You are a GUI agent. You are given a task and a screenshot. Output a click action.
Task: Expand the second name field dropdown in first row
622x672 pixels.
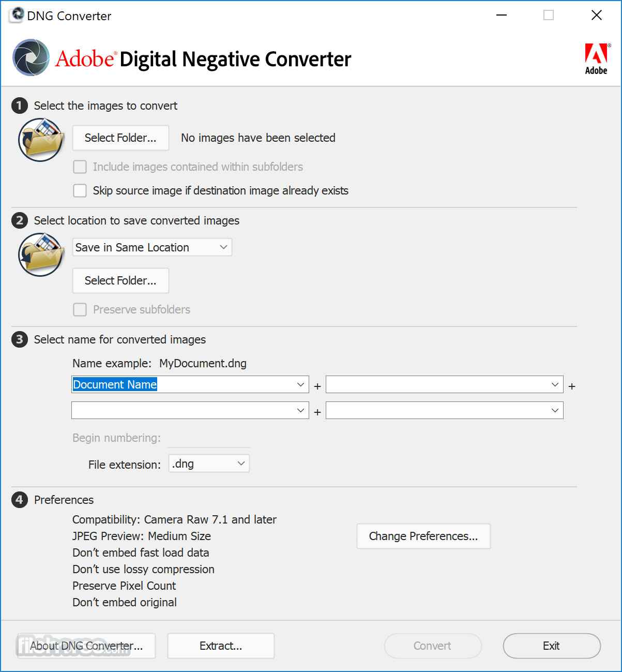coord(555,385)
